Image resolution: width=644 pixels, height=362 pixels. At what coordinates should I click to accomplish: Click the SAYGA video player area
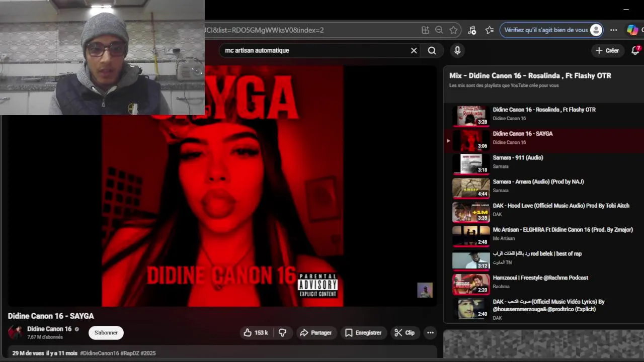coord(222,186)
